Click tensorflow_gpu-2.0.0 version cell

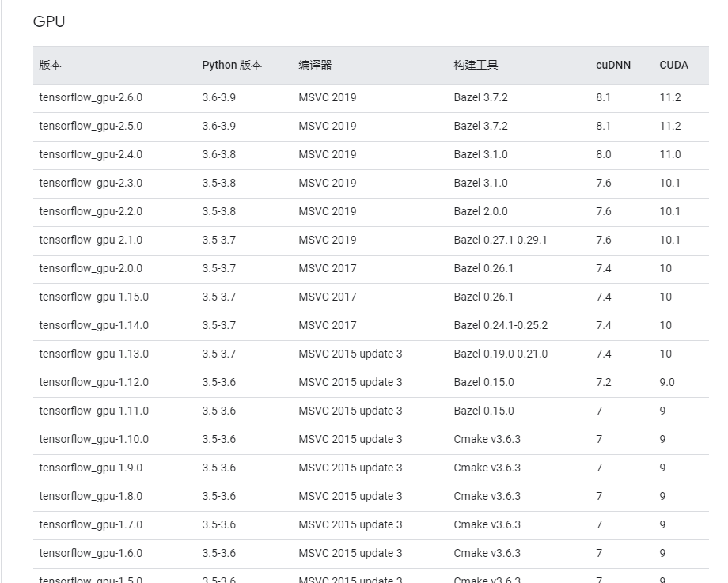tap(90, 269)
